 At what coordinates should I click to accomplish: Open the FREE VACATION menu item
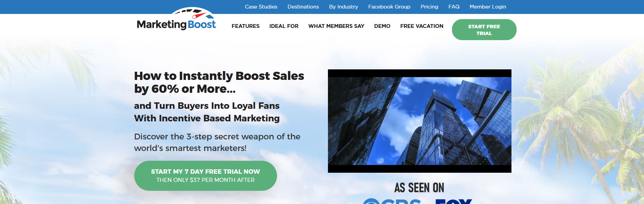[422, 26]
